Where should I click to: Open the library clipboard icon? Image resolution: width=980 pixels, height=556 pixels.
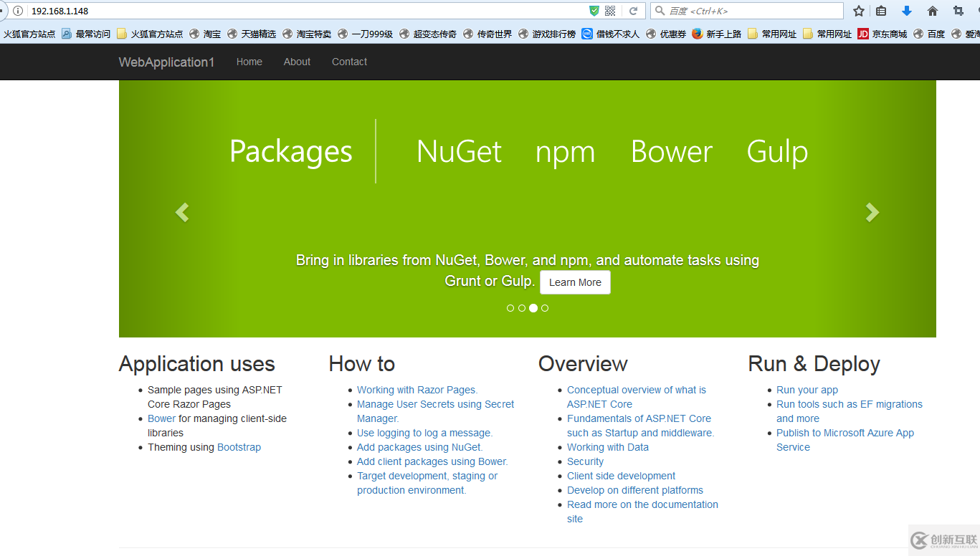(880, 11)
